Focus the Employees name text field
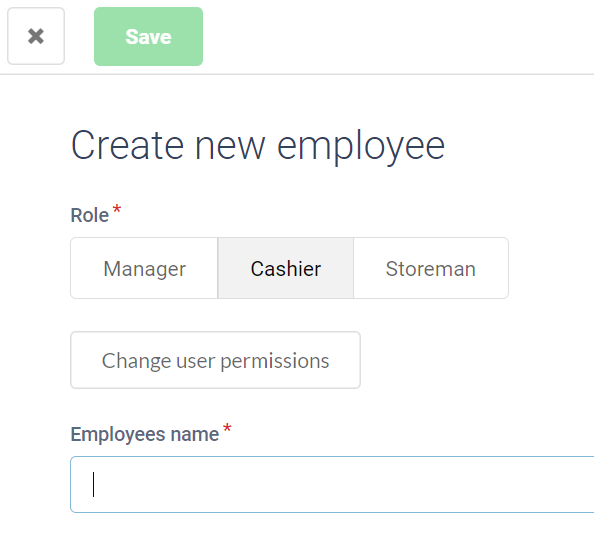 332,485
